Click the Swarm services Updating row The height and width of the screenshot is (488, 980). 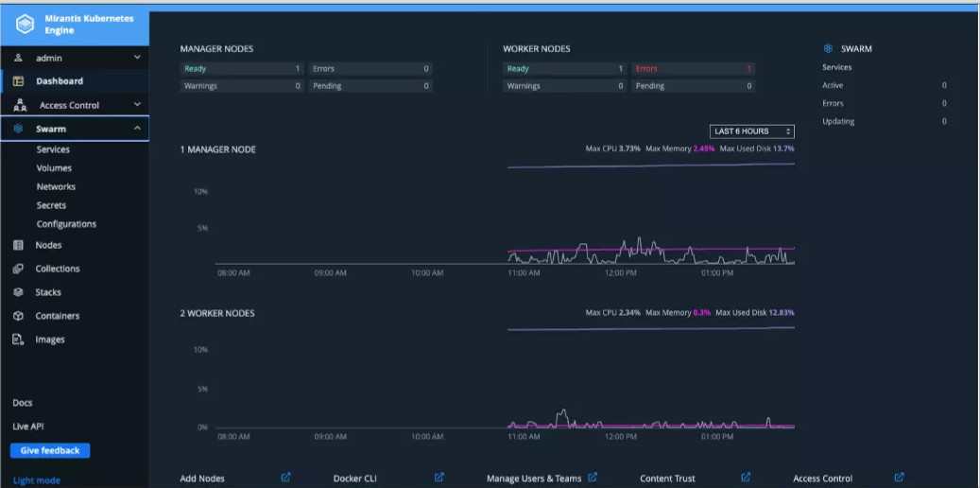pyautogui.click(x=885, y=121)
